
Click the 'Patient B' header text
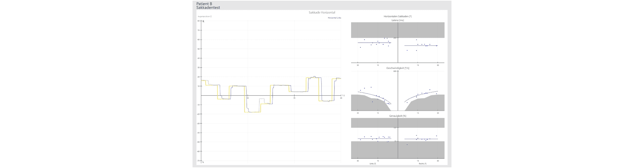(x=204, y=4)
